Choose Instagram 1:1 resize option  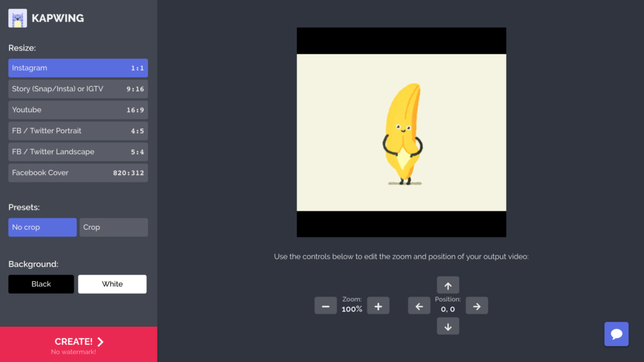pos(78,68)
